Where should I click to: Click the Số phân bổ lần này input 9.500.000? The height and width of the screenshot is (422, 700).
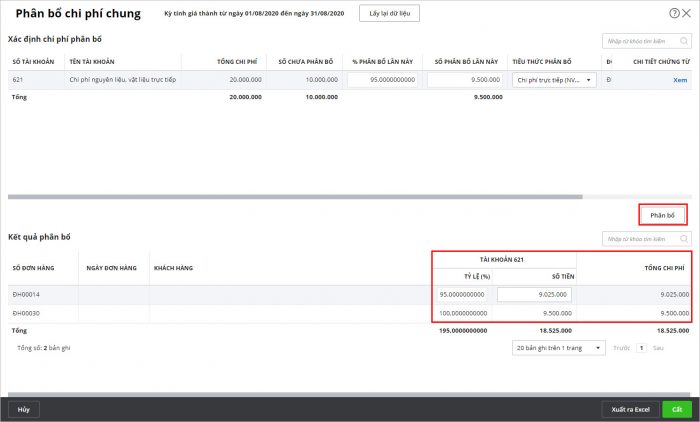[x=463, y=80]
